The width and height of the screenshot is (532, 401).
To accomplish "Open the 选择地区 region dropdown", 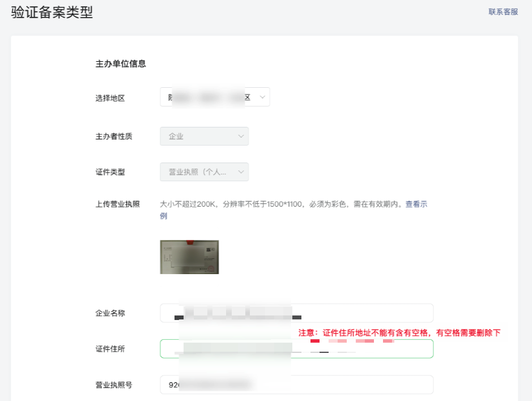I will (214, 97).
